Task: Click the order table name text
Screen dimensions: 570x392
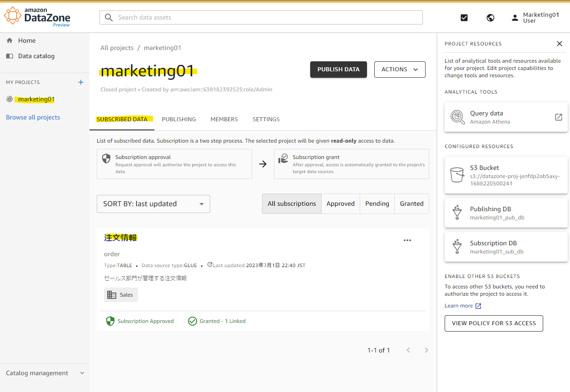Action: [112, 254]
